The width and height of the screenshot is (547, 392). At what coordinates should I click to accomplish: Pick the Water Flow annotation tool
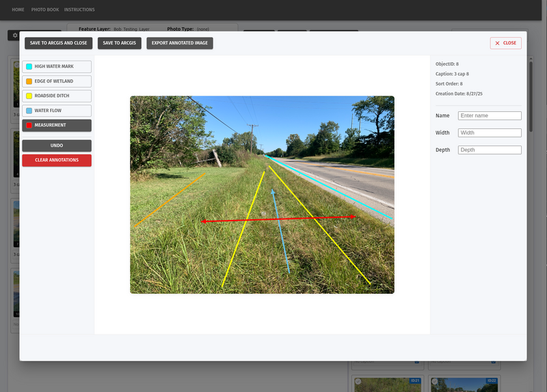click(x=57, y=111)
